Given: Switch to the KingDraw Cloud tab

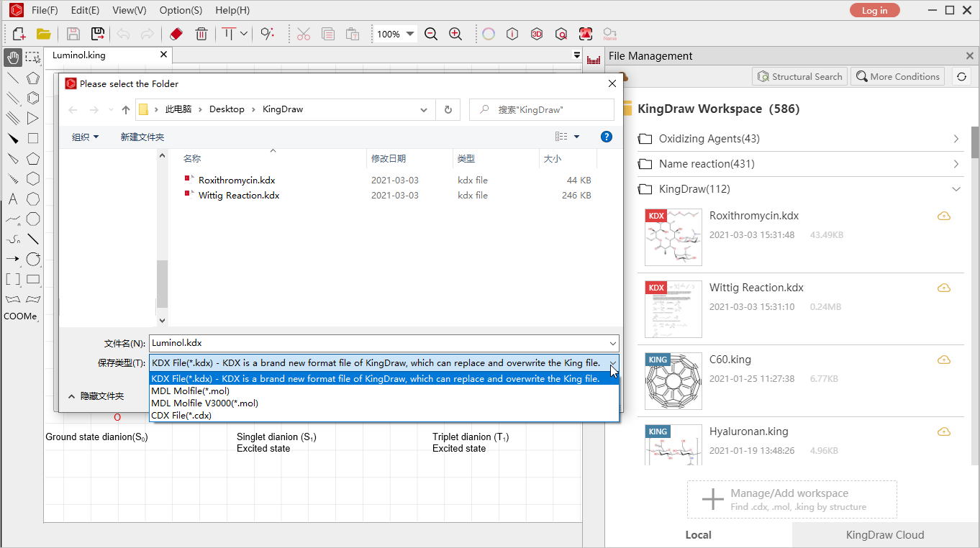Looking at the screenshot, I should click(885, 535).
